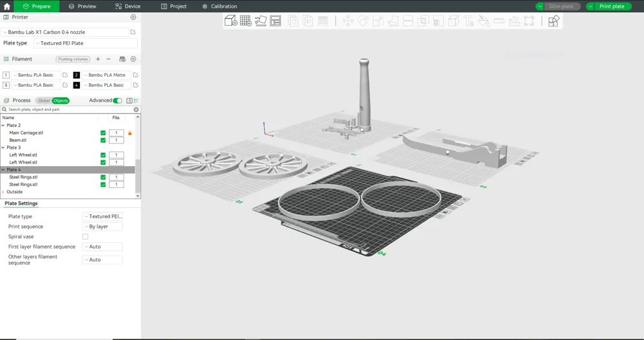The height and width of the screenshot is (340, 644).
Task: Open the printer preset dropdown
Action: 66,32
